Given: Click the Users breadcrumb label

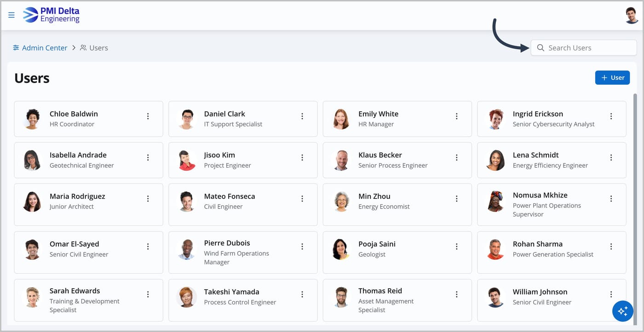Looking at the screenshot, I should pos(98,48).
